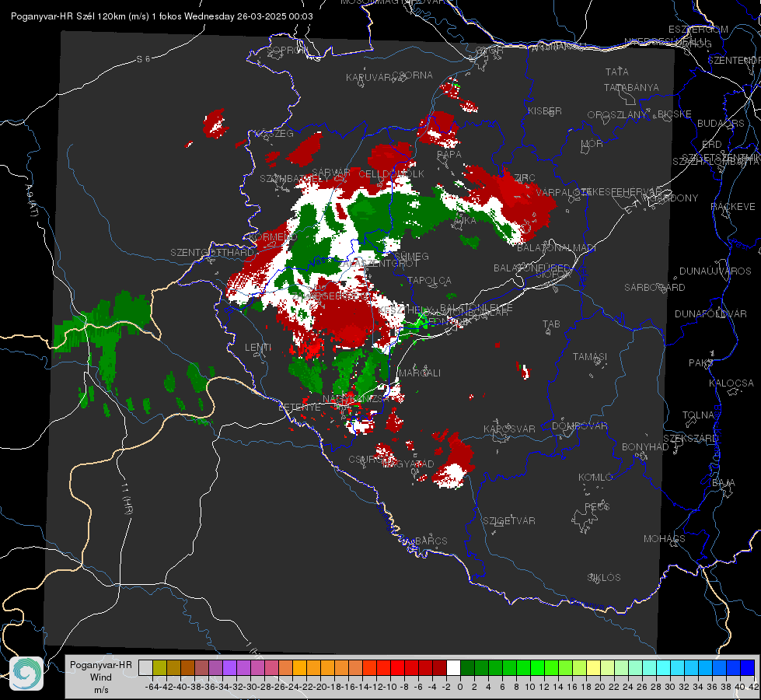761x700 pixels.
Task: Select the 'LETENYE' map label
Action: pyautogui.click(x=299, y=407)
